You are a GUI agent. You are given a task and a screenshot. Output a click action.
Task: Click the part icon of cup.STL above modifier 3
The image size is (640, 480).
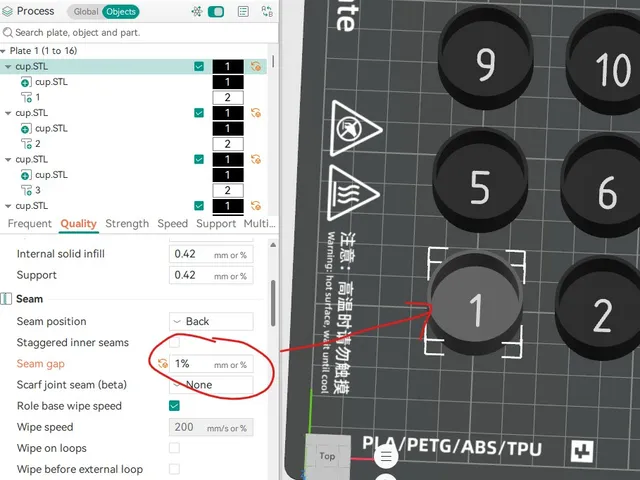(25, 176)
